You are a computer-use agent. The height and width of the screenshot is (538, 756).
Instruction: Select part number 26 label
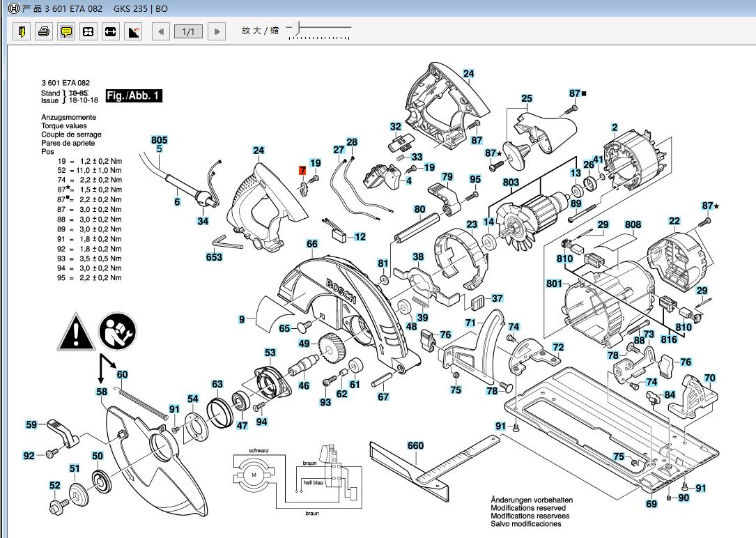[589, 164]
